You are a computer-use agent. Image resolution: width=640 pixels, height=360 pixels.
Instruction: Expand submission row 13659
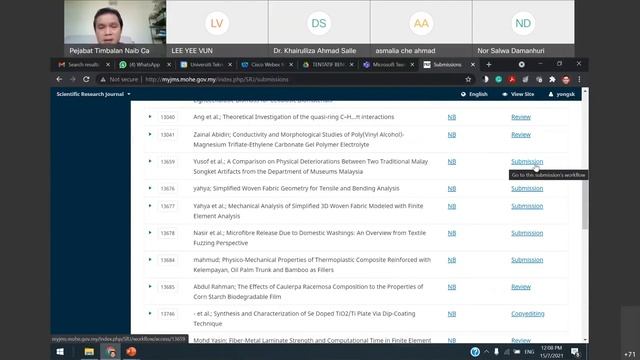click(x=150, y=161)
